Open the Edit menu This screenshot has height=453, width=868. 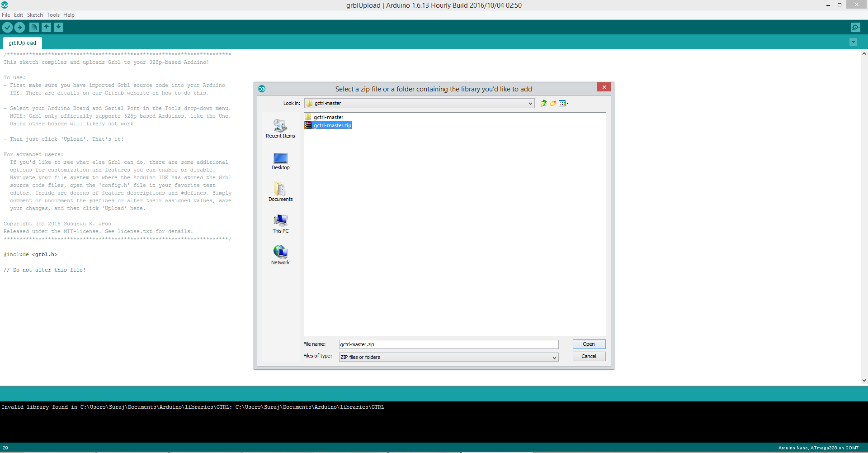(x=19, y=15)
